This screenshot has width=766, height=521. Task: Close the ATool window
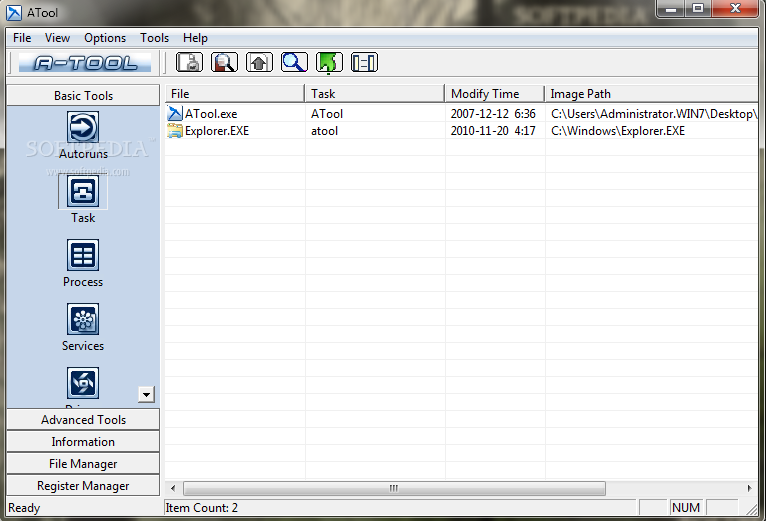pos(735,8)
